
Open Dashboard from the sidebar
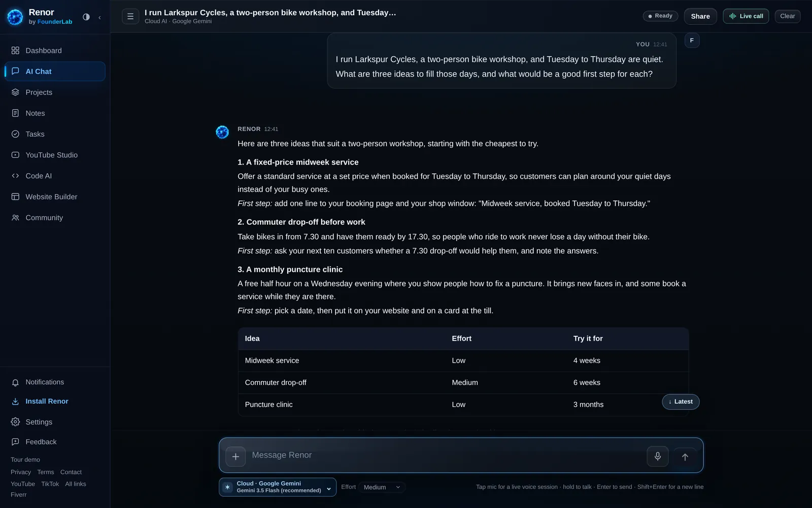coord(55,51)
